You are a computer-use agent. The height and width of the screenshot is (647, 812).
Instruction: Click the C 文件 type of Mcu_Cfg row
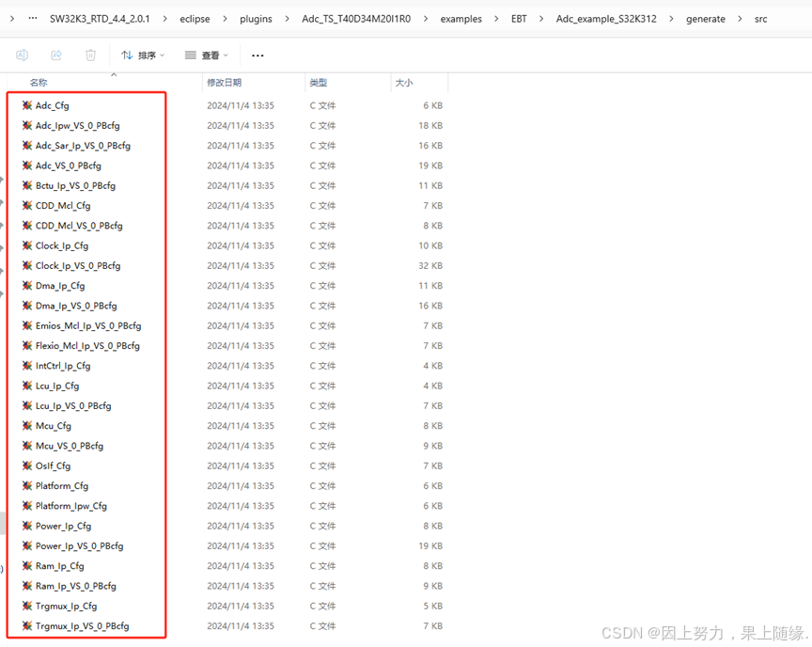click(x=322, y=426)
